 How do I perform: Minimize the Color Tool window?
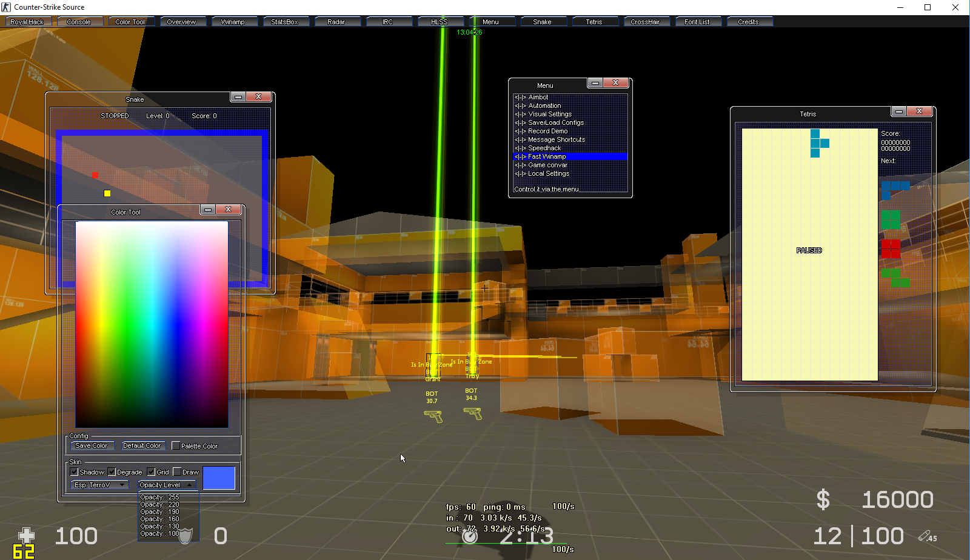pos(208,209)
